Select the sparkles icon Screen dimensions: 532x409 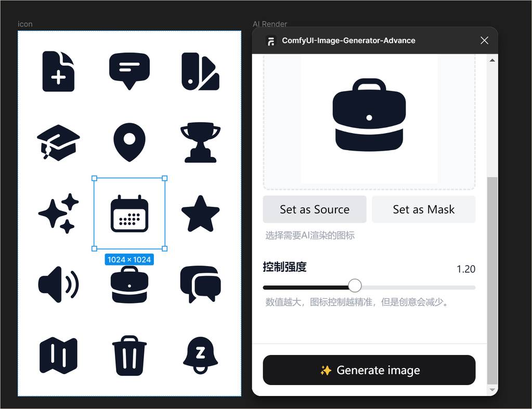click(x=58, y=213)
